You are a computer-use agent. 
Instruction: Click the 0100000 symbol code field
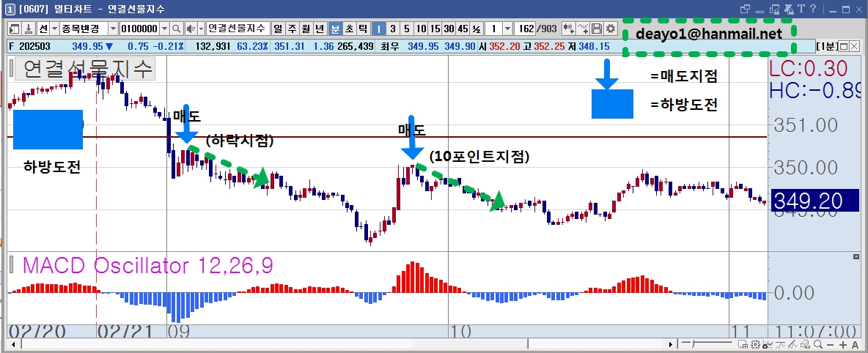coord(139,29)
